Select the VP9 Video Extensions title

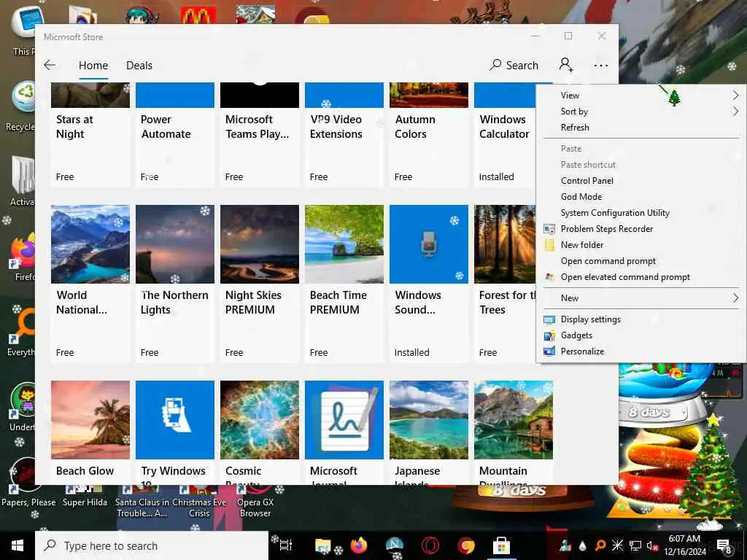(336, 127)
